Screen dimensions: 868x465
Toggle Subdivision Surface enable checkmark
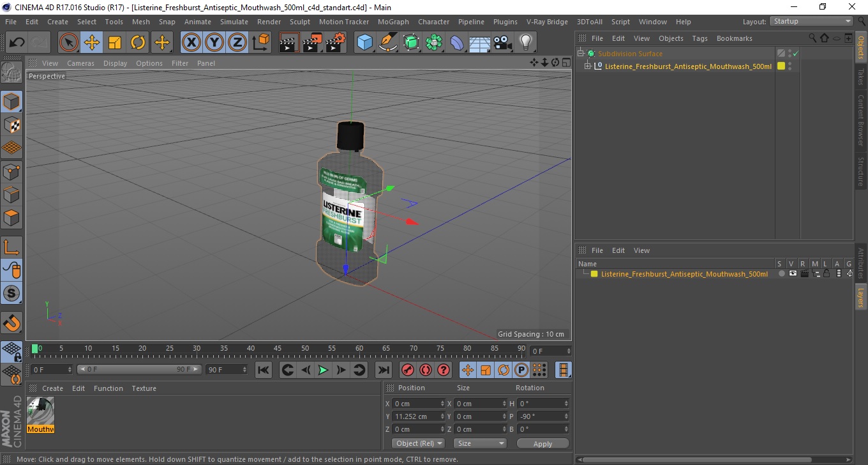coord(795,54)
